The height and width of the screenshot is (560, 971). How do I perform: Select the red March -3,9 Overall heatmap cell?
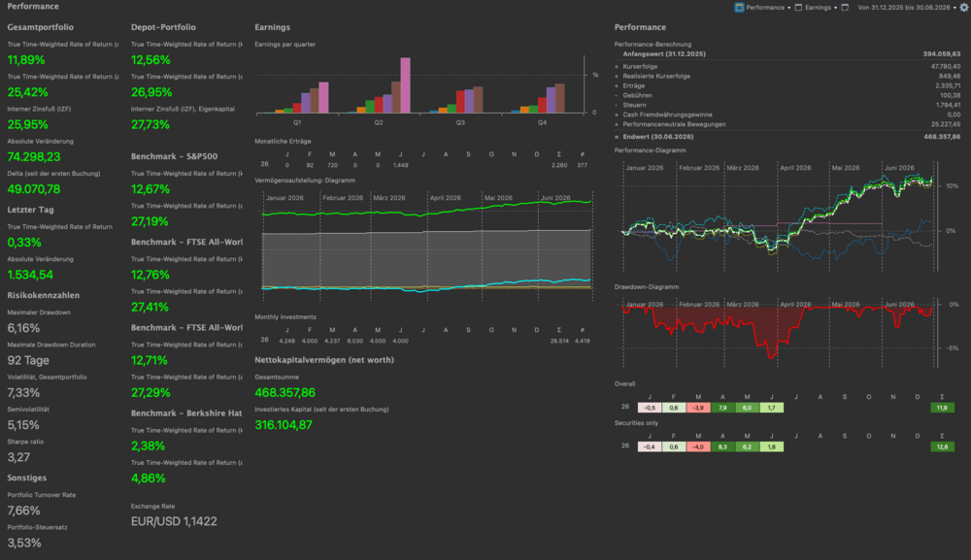[698, 408]
